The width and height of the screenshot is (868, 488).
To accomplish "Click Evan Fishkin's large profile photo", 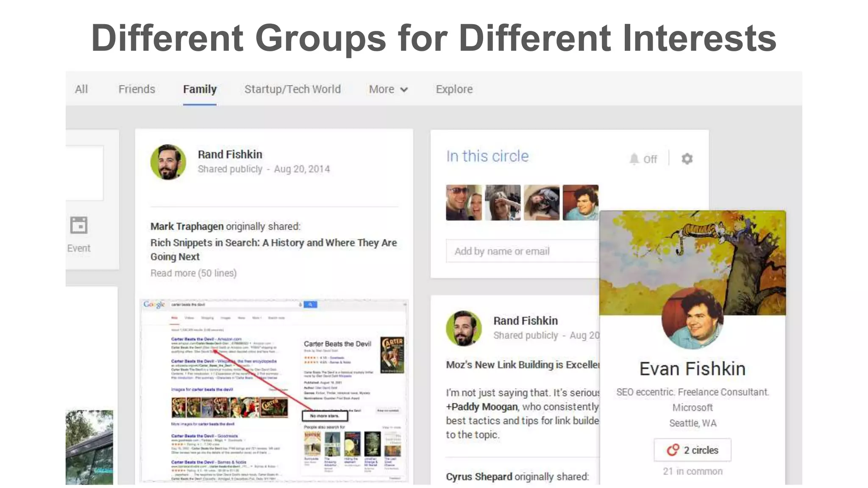I will [693, 319].
